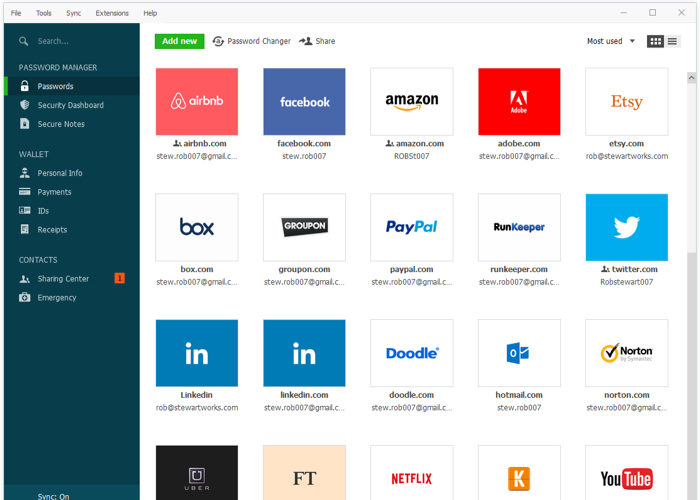This screenshot has width=700, height=500.
Task: Select the Uber password tile
Action: pos(197,473)
